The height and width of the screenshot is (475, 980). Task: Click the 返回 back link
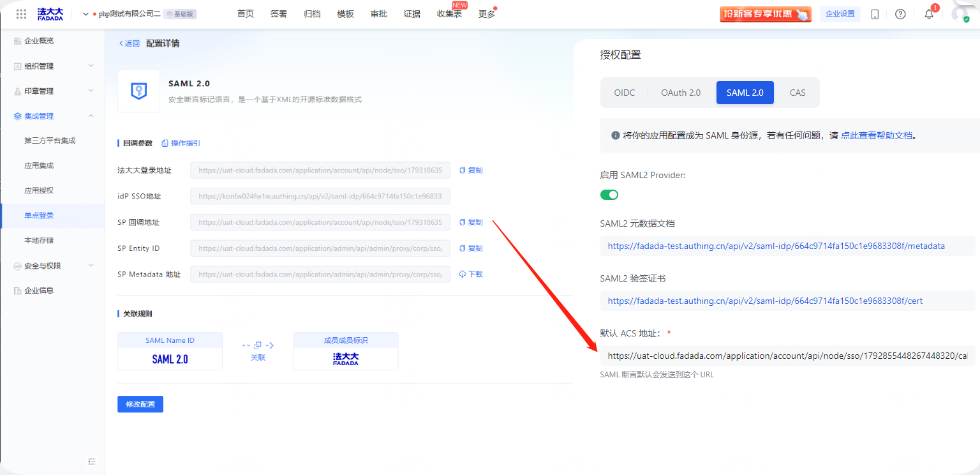129,43
